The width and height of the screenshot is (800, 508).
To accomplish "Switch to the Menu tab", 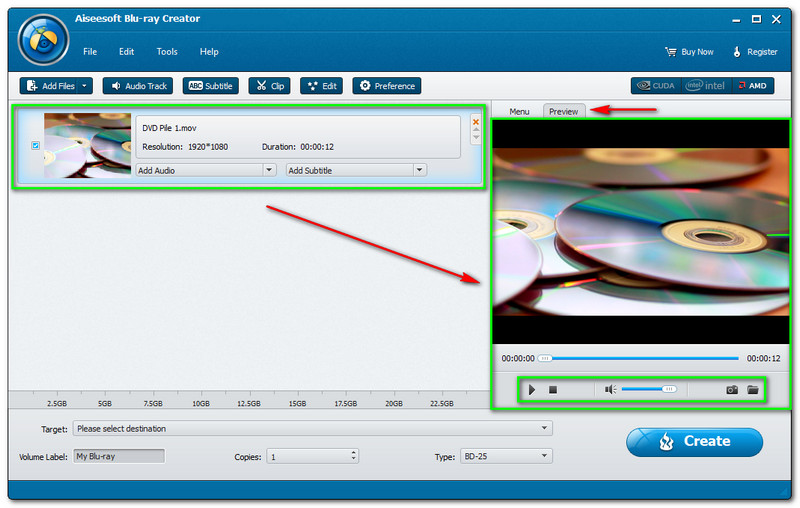I will pos(519,111).
